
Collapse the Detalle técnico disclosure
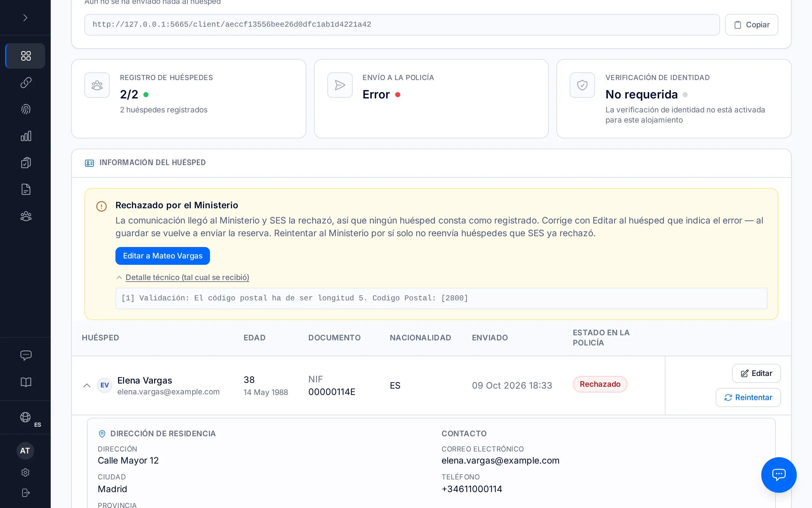click(x=183, y=277)
